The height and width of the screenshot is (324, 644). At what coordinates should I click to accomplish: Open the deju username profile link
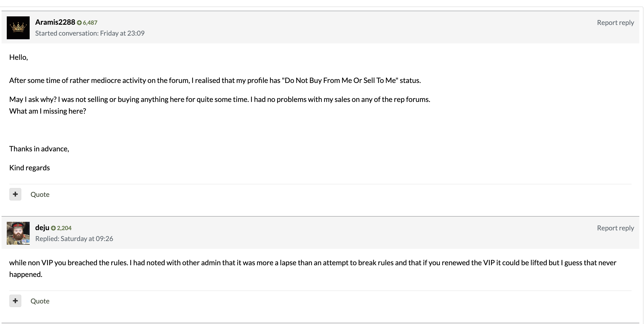point(42,228)
